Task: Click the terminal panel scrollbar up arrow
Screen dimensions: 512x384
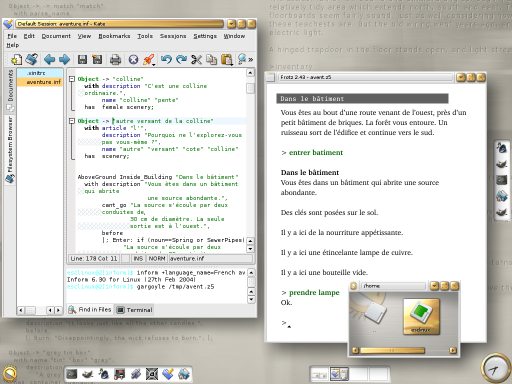Action: tap(251, 273)
